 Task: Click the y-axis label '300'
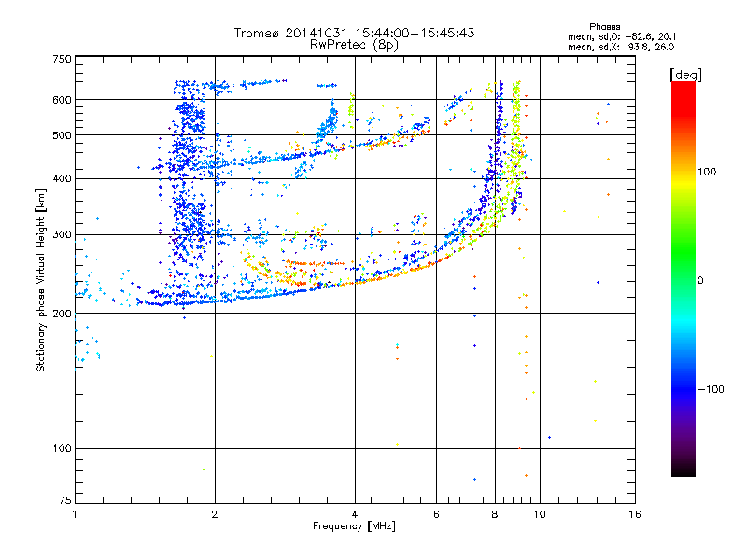(62, 235)
